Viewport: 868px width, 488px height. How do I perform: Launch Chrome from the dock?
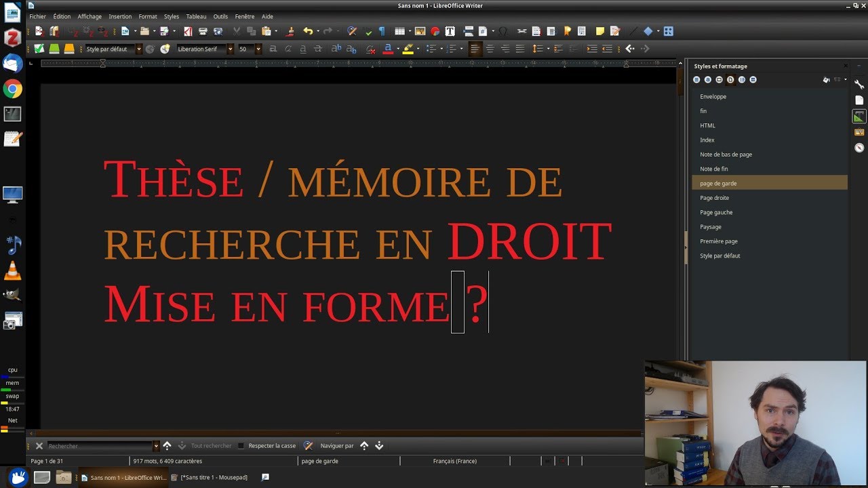click(12, 89)
